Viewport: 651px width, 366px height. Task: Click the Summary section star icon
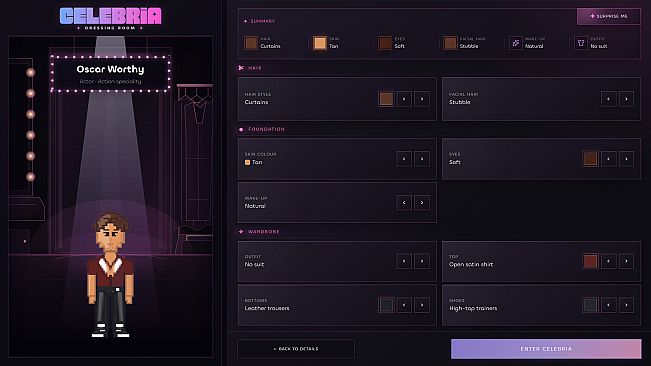click(x=245, y=21)
